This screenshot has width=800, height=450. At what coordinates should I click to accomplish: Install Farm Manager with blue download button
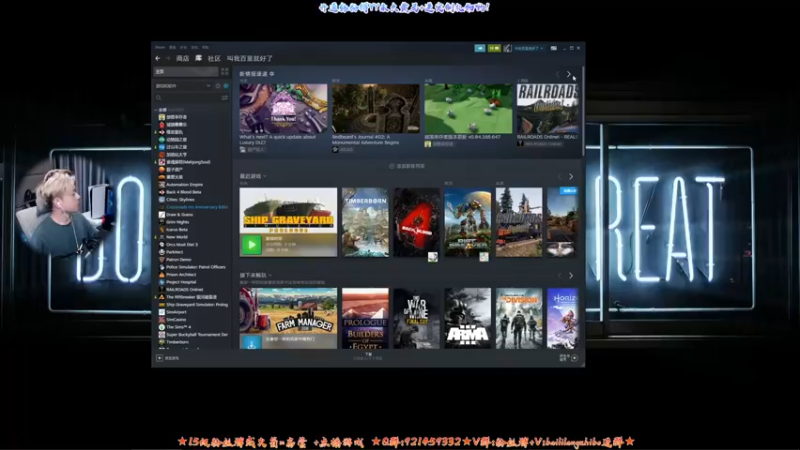pos(251,343)
